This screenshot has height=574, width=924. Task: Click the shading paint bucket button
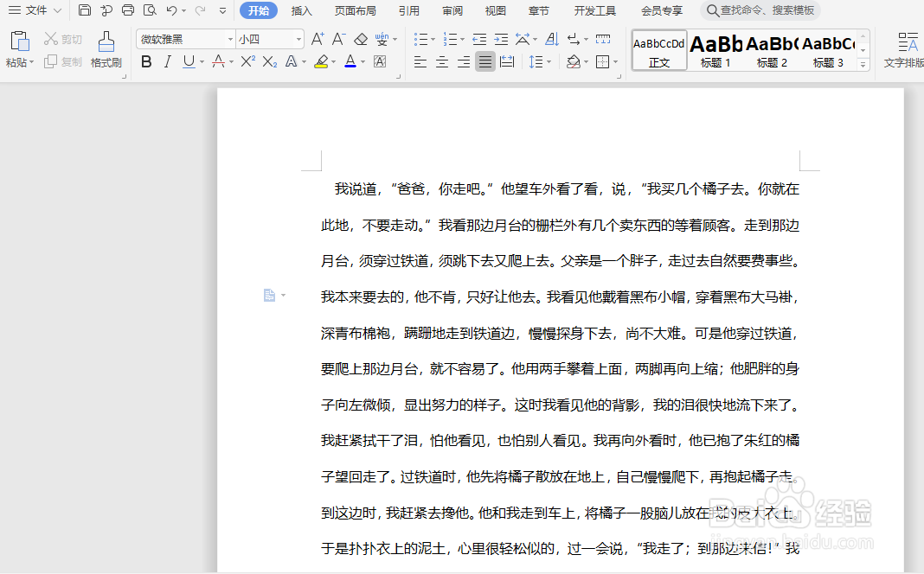click(x=573, y=61)
